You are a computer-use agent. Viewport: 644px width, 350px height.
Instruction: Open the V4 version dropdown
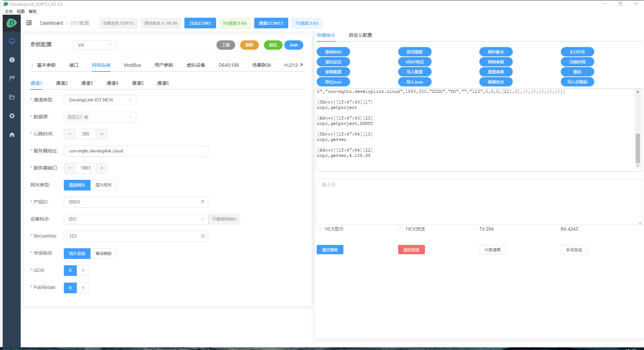tap(95, 45)
